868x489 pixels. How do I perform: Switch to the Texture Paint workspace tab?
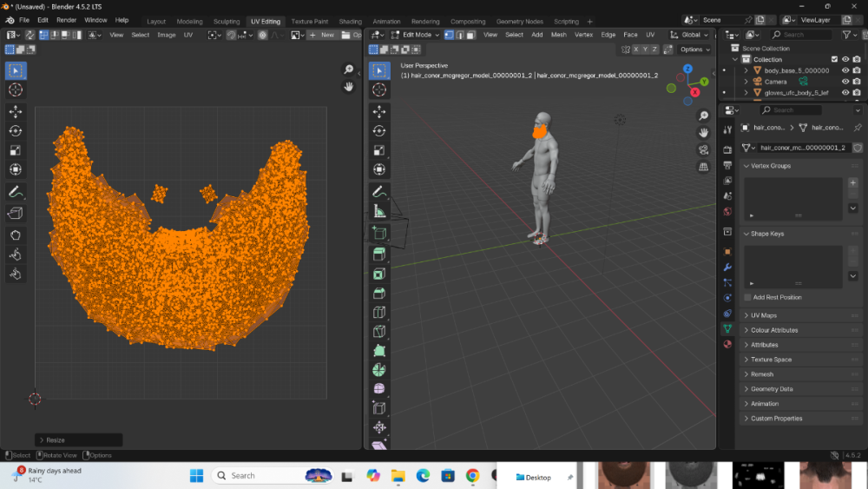pos(310,21)
